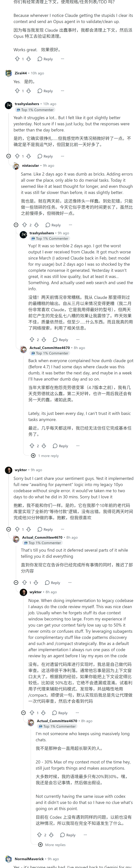Collapse Actual_Committee4670's "That's till you find" thread
Viewport: 137px width, 868px height.
coord(16,583)
